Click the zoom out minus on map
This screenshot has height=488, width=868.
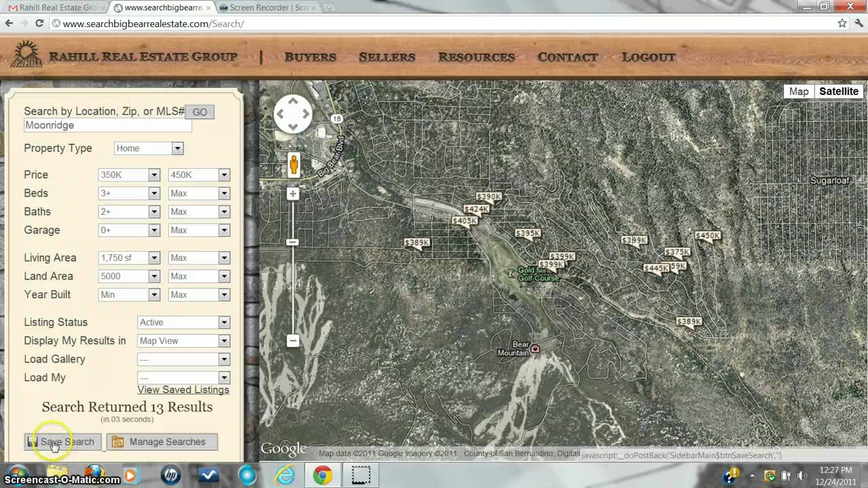[x=293, y=341]
